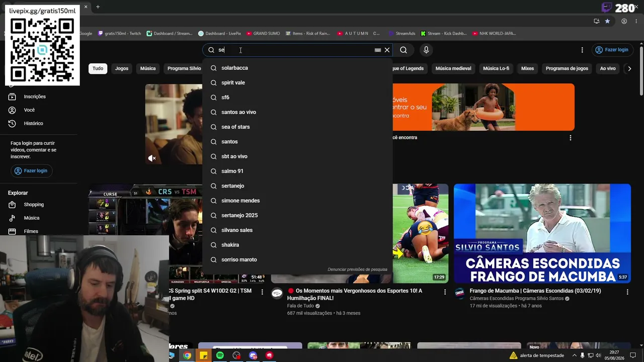The image size is (644, 362).
Task: Open 'Câmeras Escondidas Programa Silvio Santos' channel link
Action: [x=517, y=298]
